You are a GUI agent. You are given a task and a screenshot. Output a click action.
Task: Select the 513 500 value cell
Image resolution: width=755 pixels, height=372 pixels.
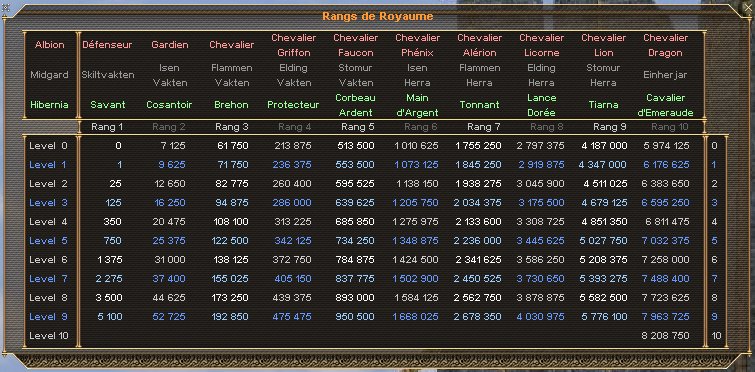click(355, 145)
